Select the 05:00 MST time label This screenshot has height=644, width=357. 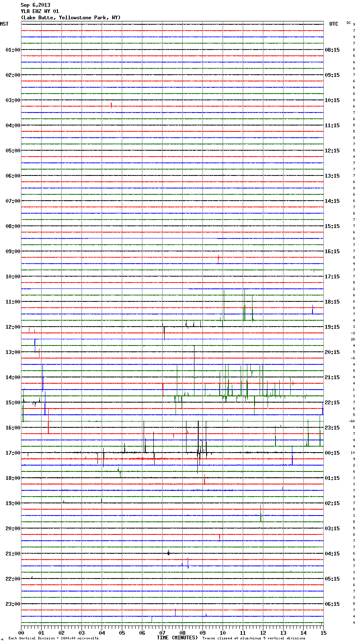point(13,151)
